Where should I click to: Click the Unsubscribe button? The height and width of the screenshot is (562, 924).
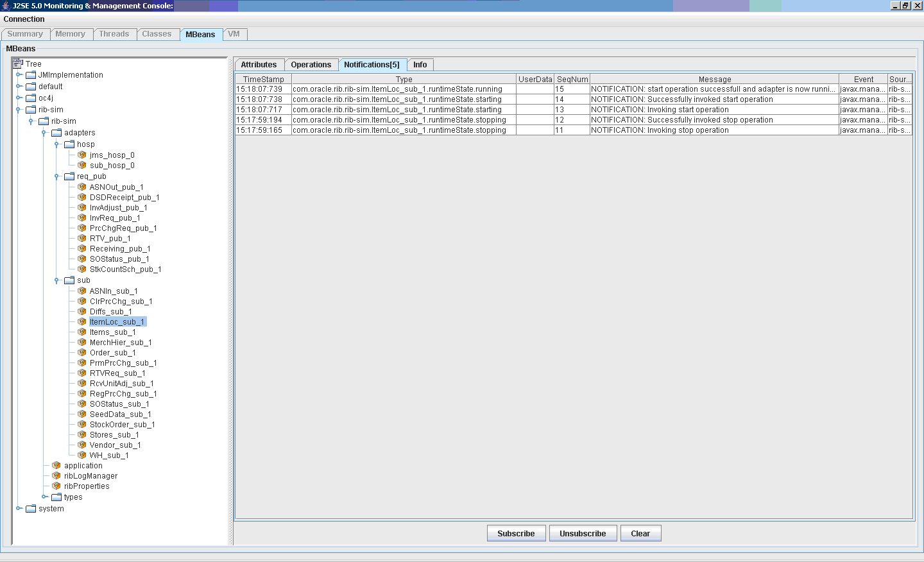pyautogui.click(x=583, y=533)
